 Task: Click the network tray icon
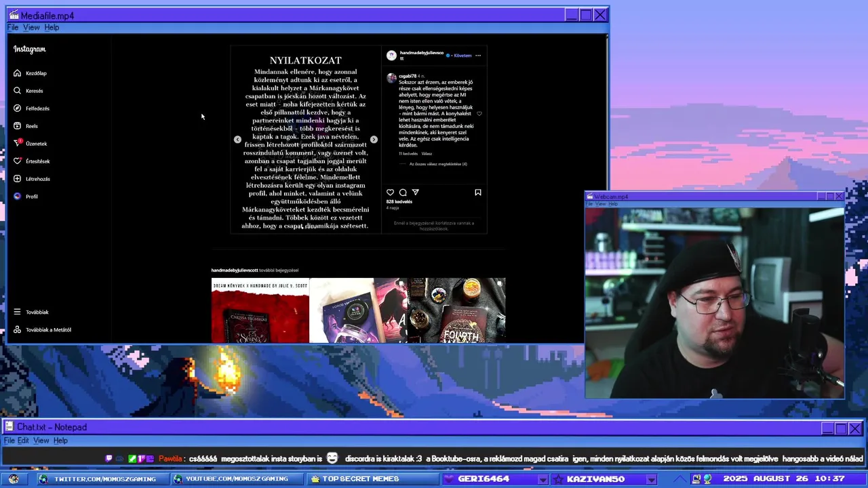coord(708,479)
